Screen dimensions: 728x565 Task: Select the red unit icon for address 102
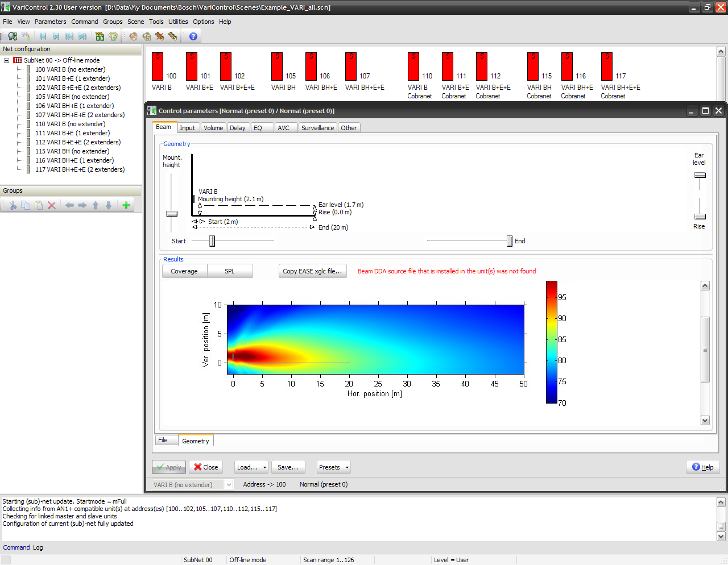(226, 67)
